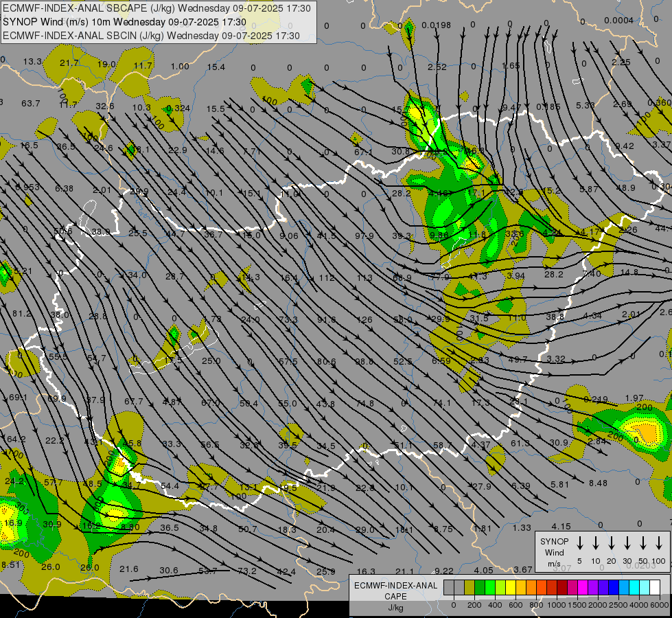Click the 'ECMWF-INDEX-ANAL CAPE' legend label
672x618 pixels.
pos(395,591)
